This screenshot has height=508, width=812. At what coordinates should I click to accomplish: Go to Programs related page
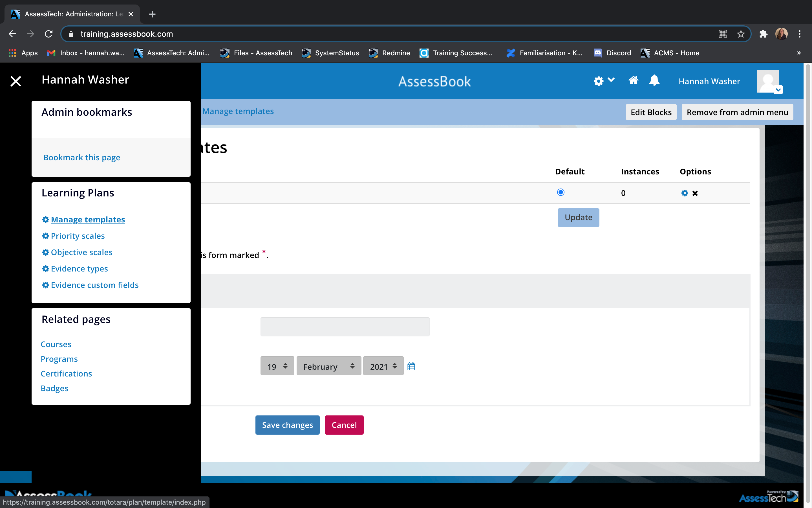[x=59, y=359]
